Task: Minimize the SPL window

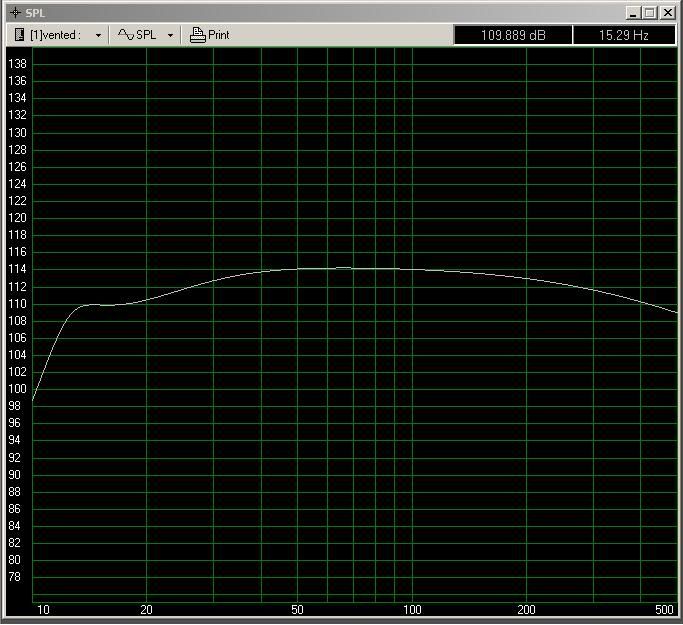Action: (x=633, y=13)
